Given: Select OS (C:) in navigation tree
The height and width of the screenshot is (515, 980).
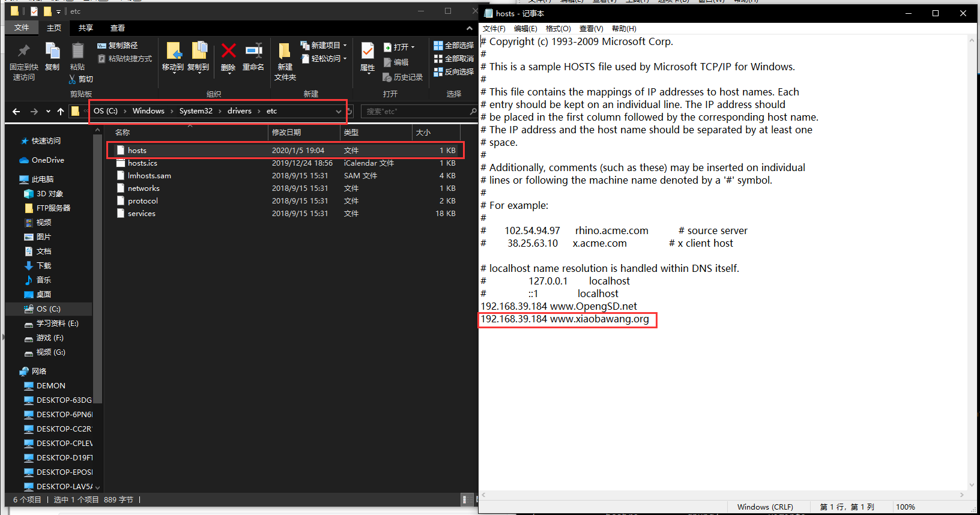Looking at the screenshot, I should (x=48, y=309).
